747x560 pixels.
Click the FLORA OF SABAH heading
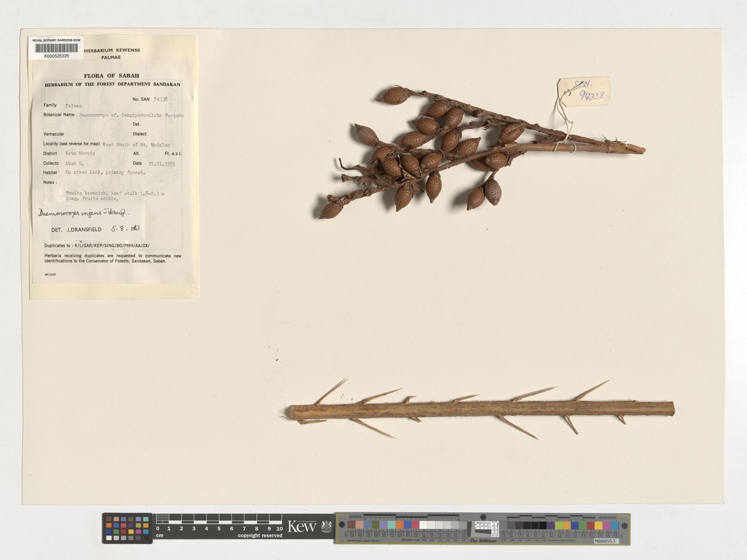[x=111, y=76]
